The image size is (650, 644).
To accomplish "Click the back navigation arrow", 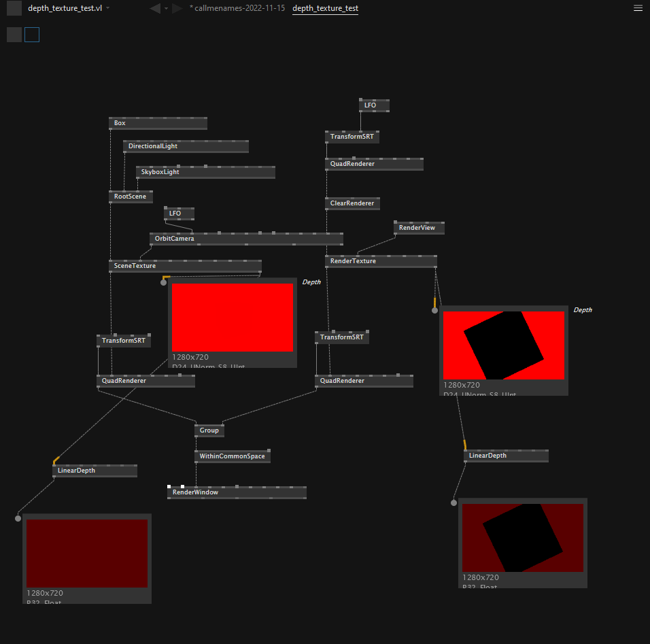I will [155, 8].
